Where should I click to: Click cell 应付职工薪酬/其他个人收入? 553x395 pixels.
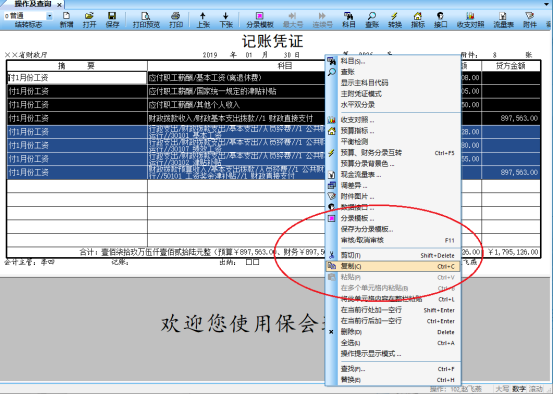point(236,105)
